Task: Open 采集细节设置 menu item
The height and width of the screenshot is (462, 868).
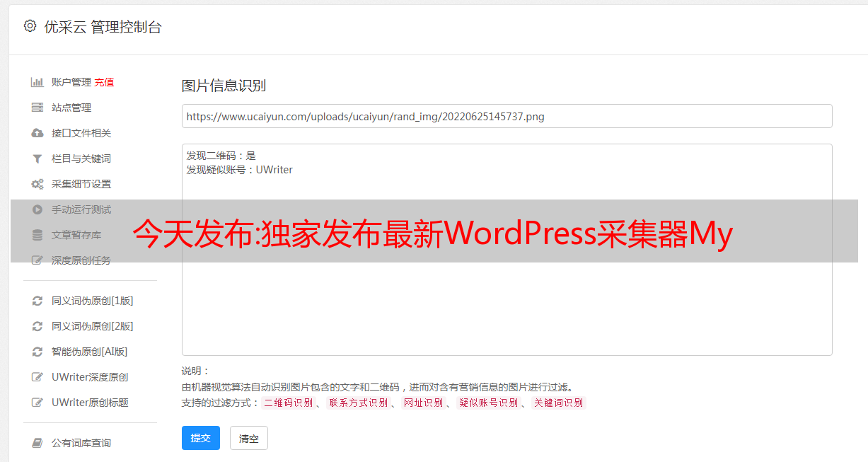Action: tap(81, 184)
